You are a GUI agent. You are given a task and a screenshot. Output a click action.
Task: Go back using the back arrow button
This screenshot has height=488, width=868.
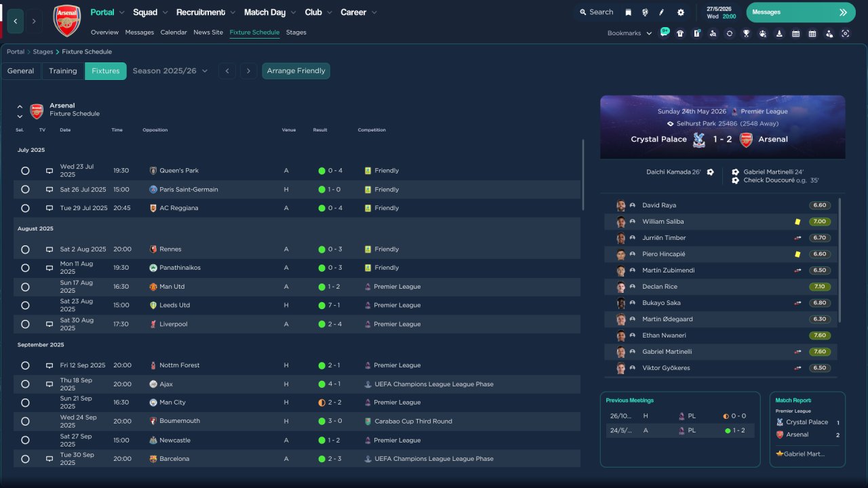16,21
